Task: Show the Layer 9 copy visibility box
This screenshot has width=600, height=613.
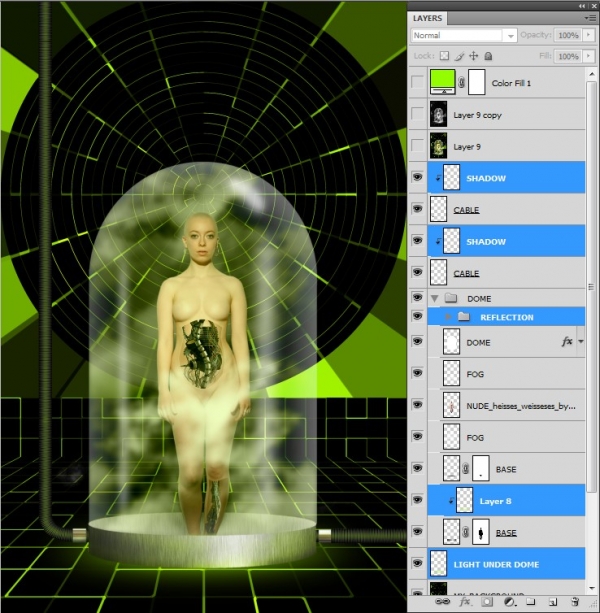Action: click(417, 114)
